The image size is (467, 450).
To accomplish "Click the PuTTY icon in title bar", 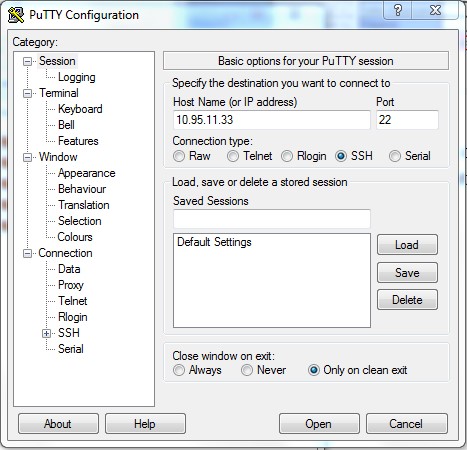I will click(x=16, y=15).
